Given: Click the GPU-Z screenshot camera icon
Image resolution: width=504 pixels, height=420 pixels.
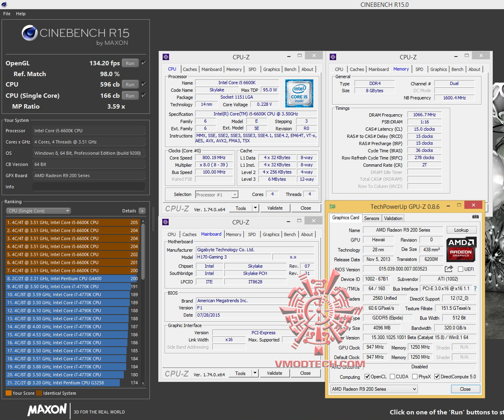Looking at the screenshot, I should coord(475,217).
